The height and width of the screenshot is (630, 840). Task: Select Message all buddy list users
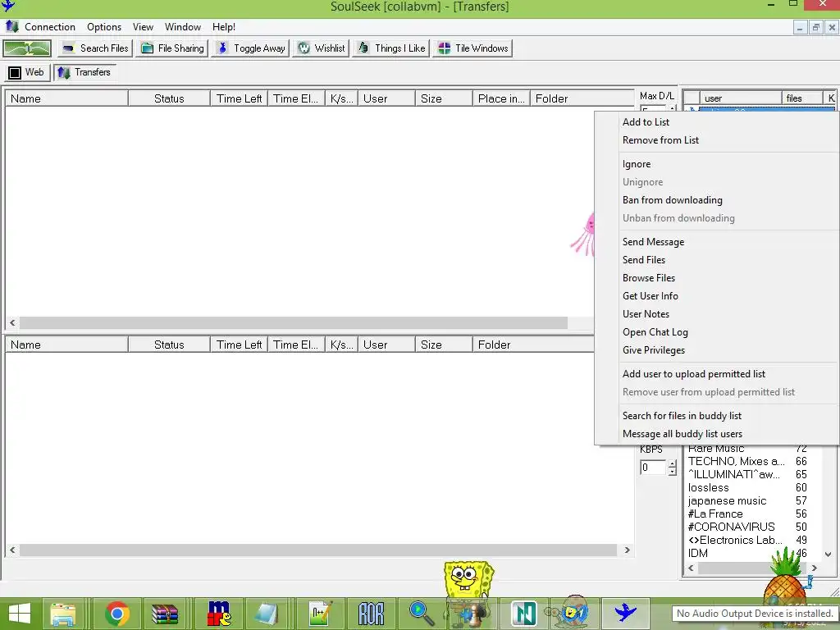coord(717,434)
